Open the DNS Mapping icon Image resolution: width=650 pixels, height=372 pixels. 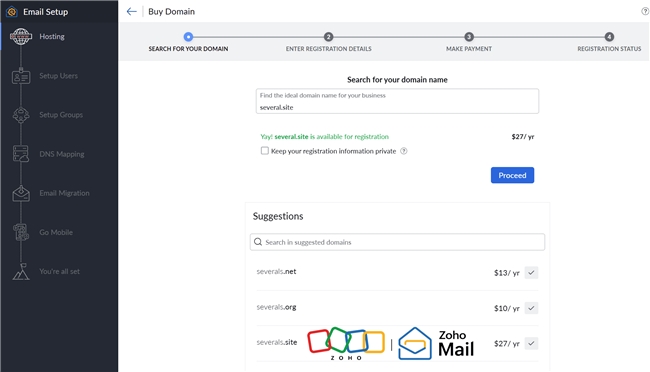point(21,154)
